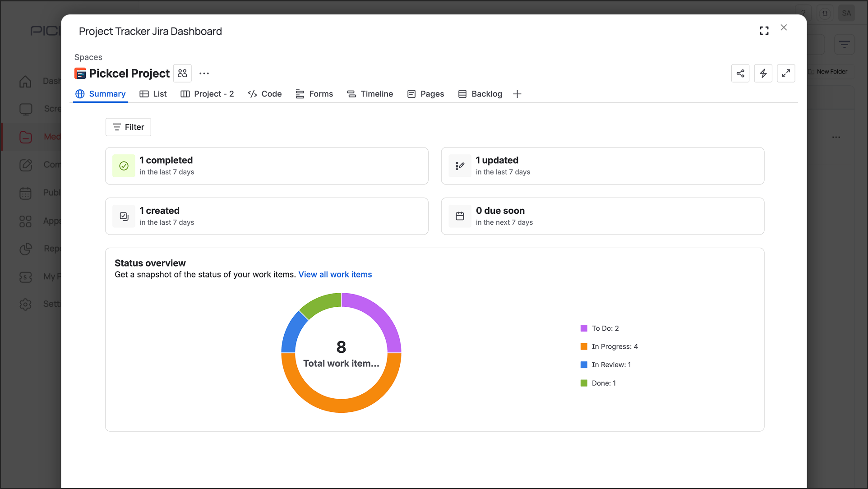Open the three-dot more actions menu
This screenshot has height=489, width=868.
204,74
